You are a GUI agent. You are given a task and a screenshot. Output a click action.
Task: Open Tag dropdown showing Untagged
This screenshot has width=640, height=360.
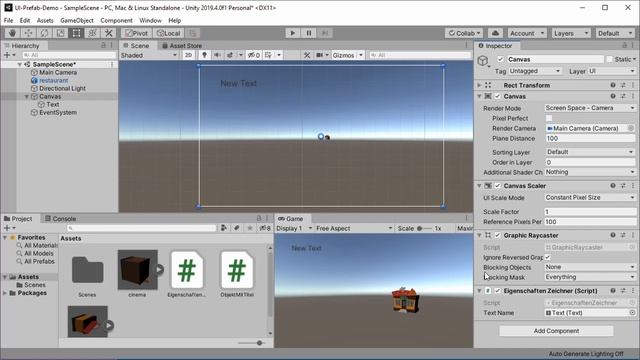click(x=535, y=71)
